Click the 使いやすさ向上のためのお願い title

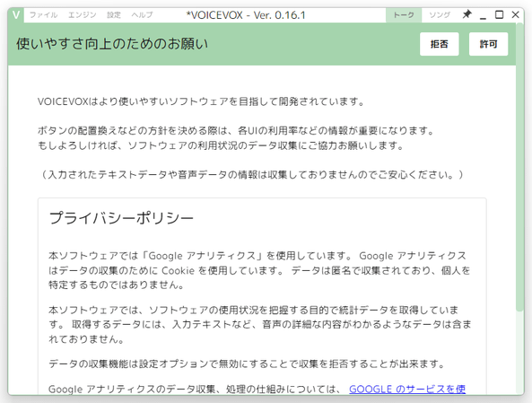112,44
